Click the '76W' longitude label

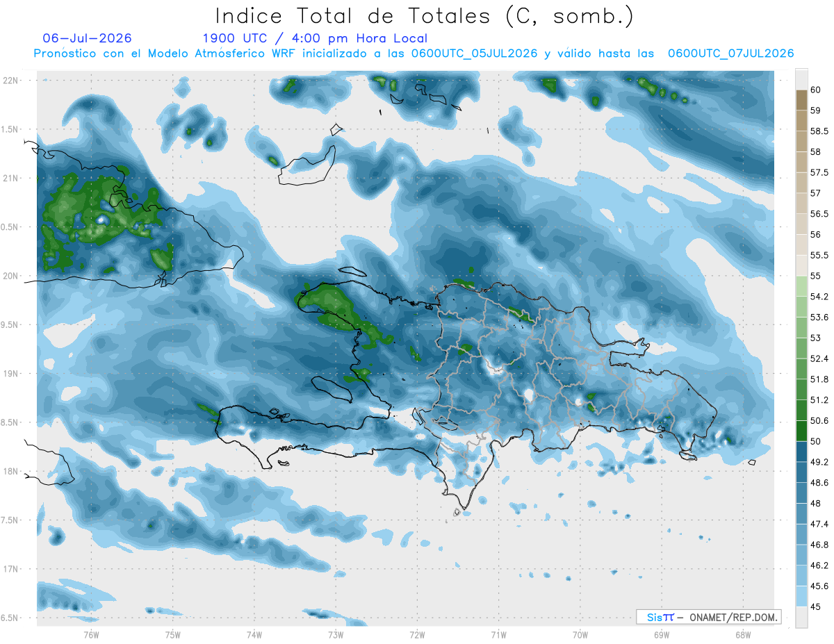tap(91, 635)
